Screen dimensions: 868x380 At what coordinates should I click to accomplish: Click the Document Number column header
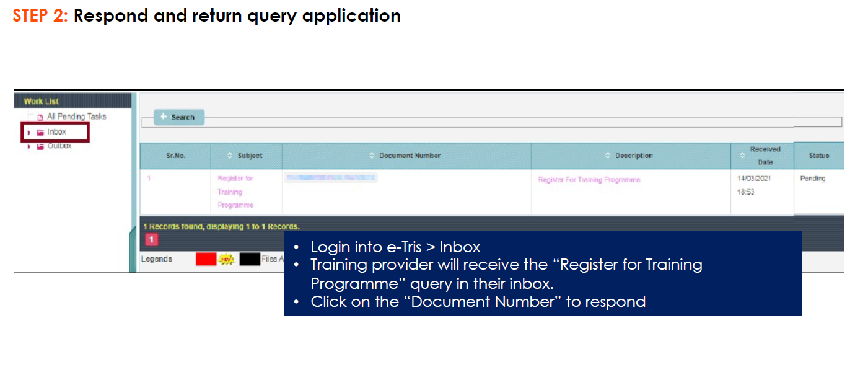406,156
